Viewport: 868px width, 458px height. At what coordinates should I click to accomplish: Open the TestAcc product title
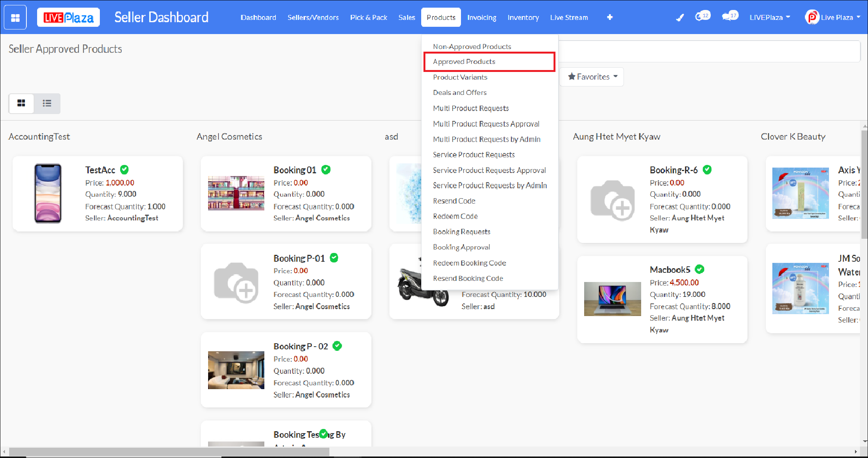tap(100, 170)
